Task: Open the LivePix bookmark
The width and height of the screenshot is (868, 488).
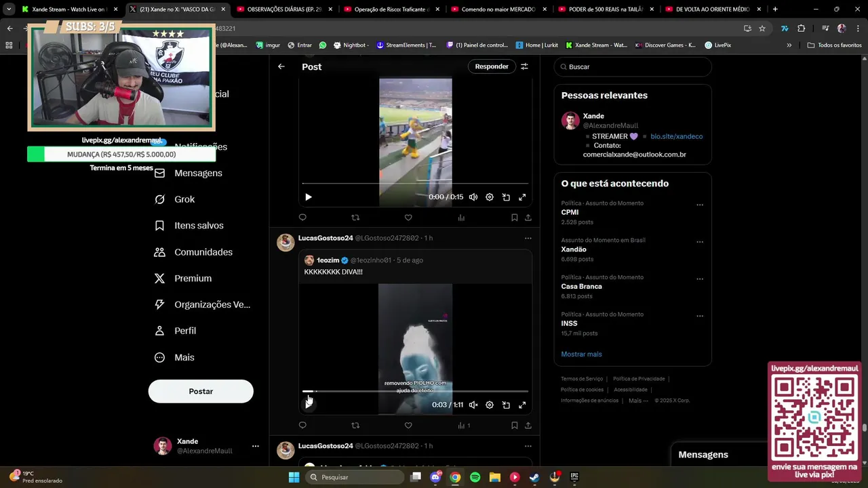Action: (x=717, y=45)
